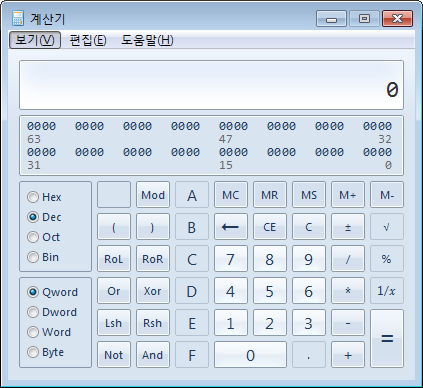Click the Rsh right shift button
This screenshot has height=388, width=423.
pyautogui.click(x=153, y=323)
